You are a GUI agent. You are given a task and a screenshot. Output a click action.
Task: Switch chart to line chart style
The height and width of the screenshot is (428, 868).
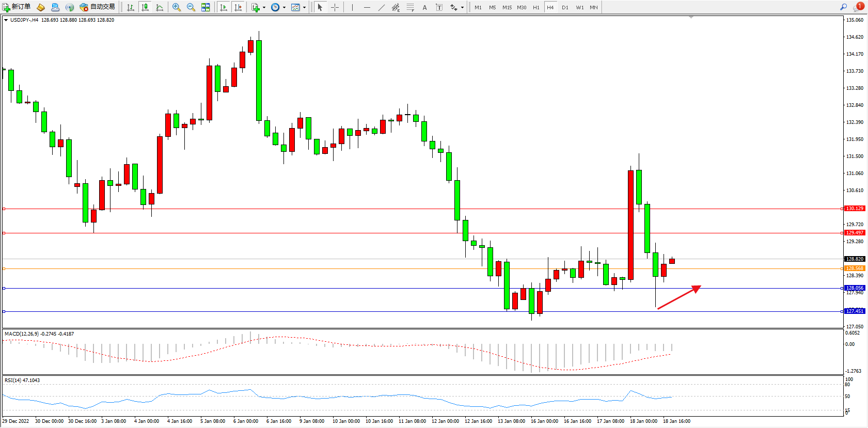(160, 7)
